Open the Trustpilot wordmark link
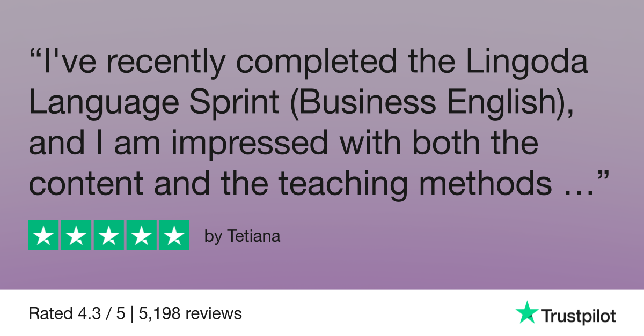This screenshot has height=336, width=644. (578, 315)
